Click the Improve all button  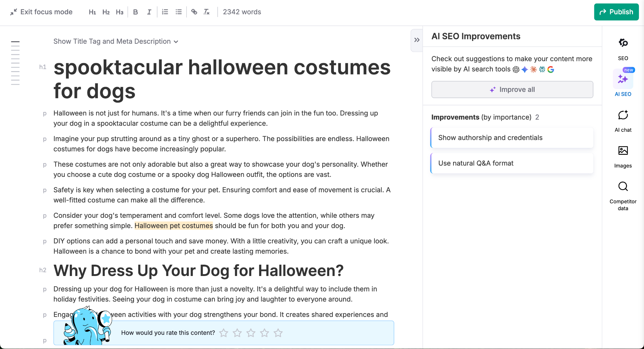coord(512,89)
